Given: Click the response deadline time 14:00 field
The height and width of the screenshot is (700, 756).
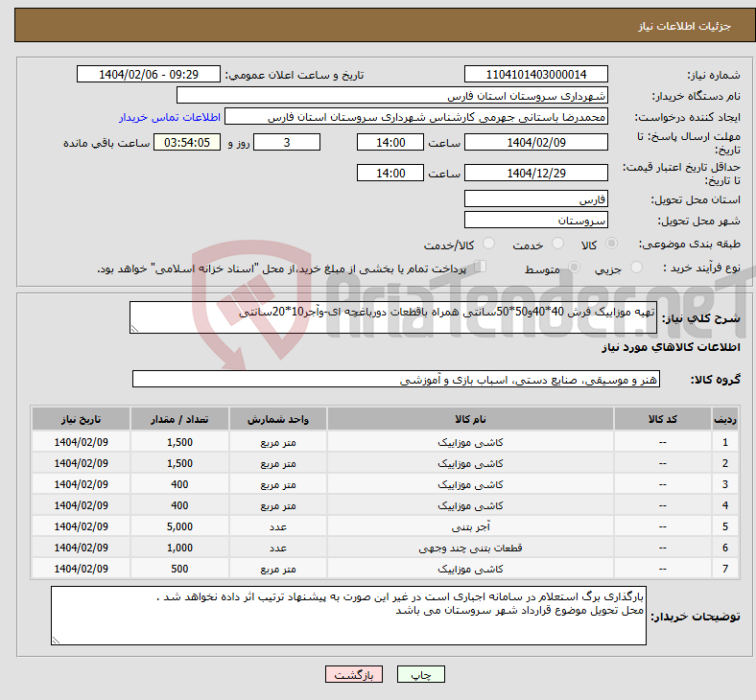Looking at the screenshot, I should pos(390,143).
